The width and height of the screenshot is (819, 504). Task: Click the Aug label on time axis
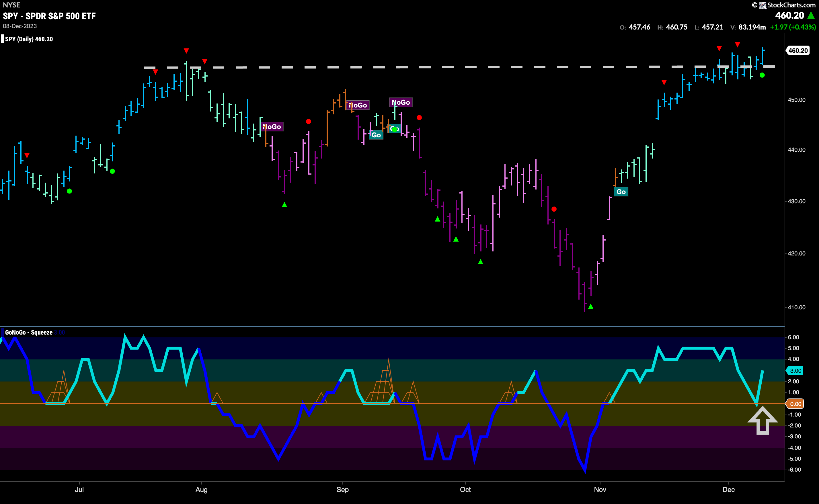pos(201,490)
